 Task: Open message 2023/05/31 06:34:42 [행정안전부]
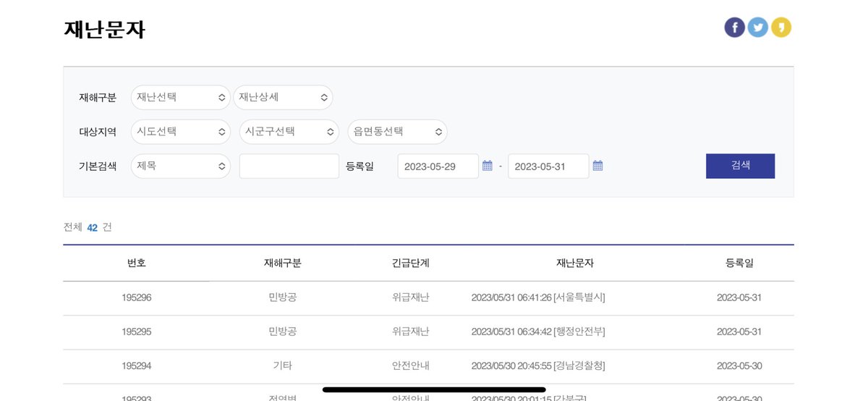[538, 332]
